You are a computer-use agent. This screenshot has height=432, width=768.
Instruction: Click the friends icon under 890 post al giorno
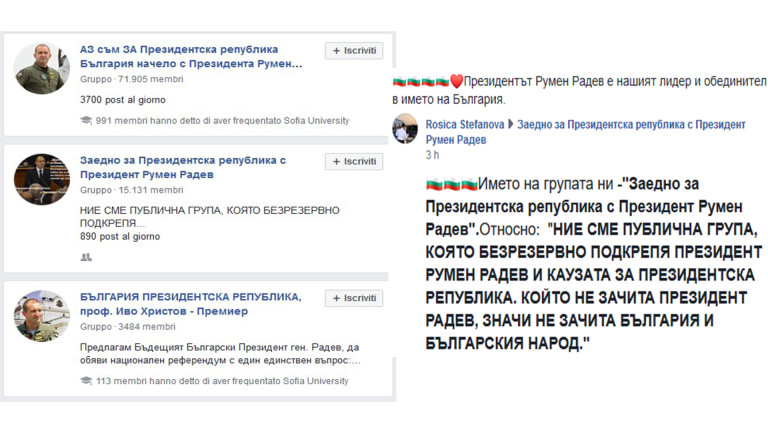point(86,257)
